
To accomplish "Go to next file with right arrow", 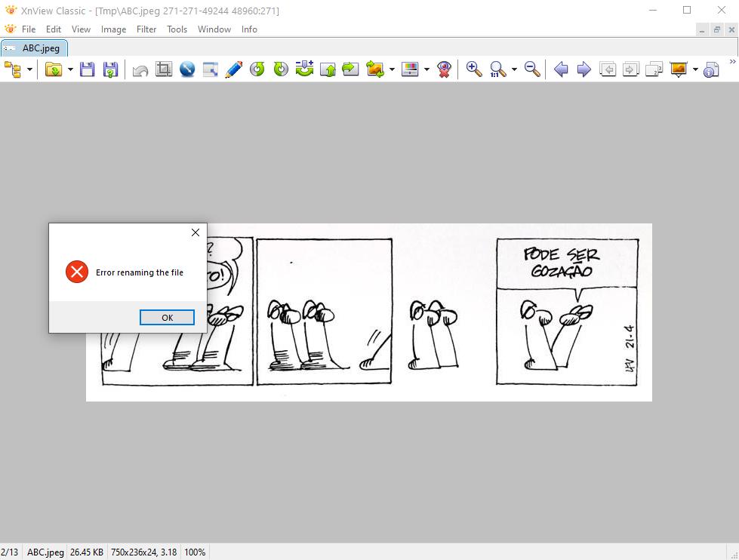I will 584,69.
